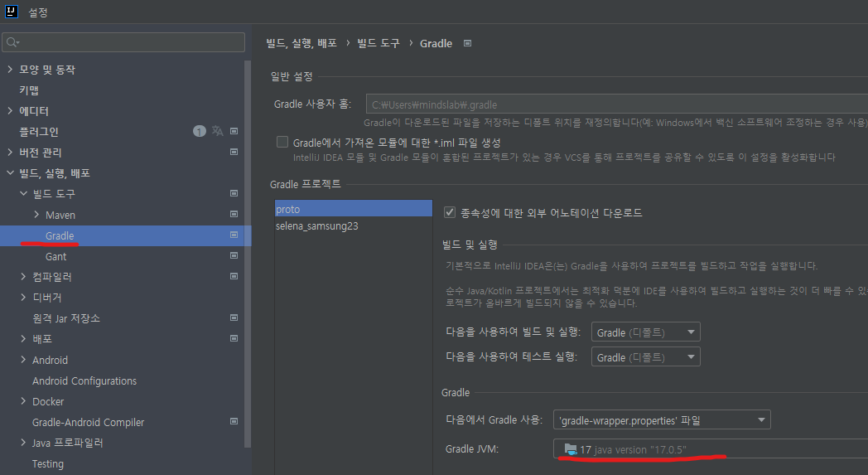Viewport: 868px width, 475px height.
Task: Expand the 컴파일러 tree node
Action: [23, 276]
